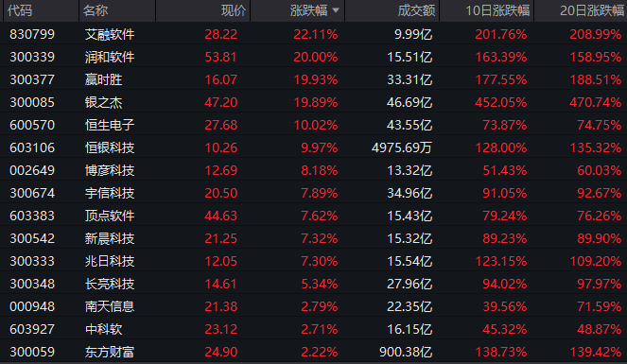Select the 银之杰 row

click(x=314, y=102)
